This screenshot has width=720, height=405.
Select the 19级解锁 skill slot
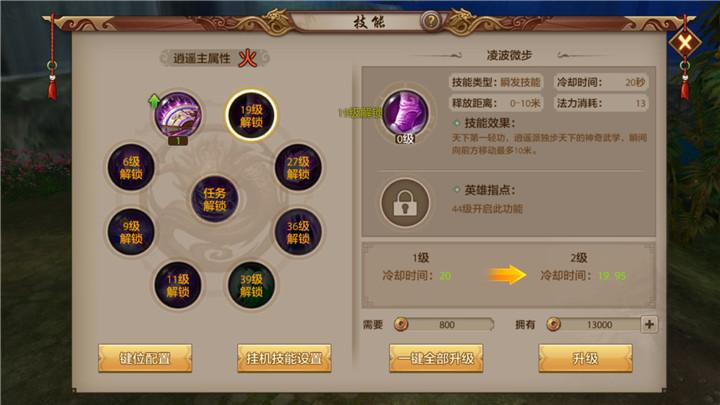(x=251, y=115)
